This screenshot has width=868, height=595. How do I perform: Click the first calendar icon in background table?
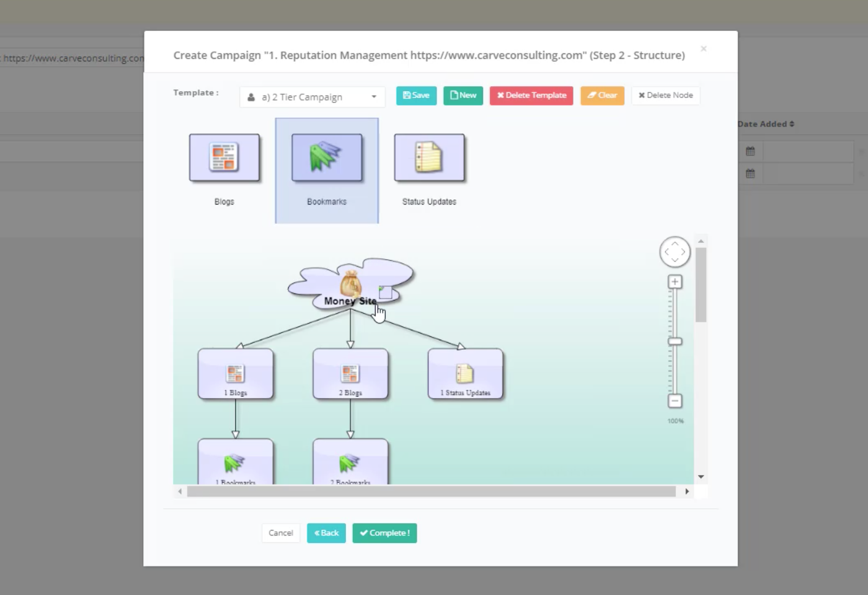tap(750, 151)
